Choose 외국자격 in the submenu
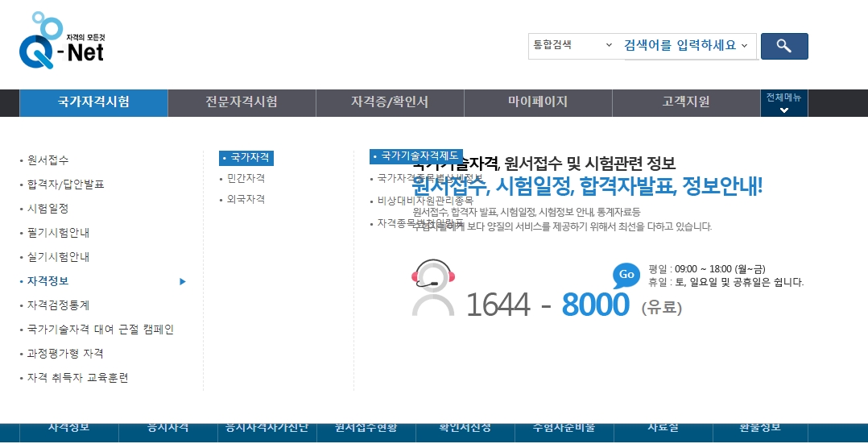868x448 pixels. pyautogui.click(x=246, y=199)
